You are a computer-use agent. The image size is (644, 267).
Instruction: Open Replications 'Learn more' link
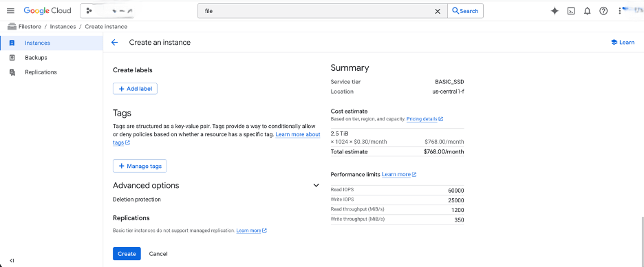tap(251, 231)
